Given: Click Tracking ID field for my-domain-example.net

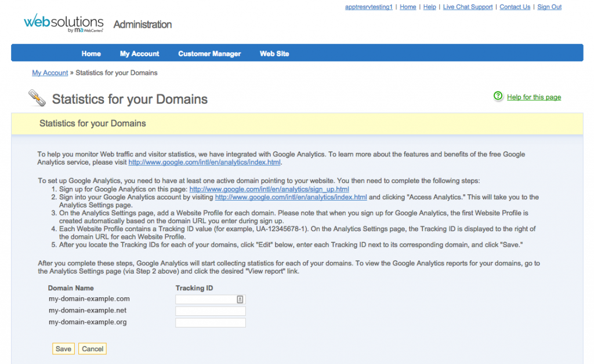Looking at the screenshot, I should [x=210, y=311].
